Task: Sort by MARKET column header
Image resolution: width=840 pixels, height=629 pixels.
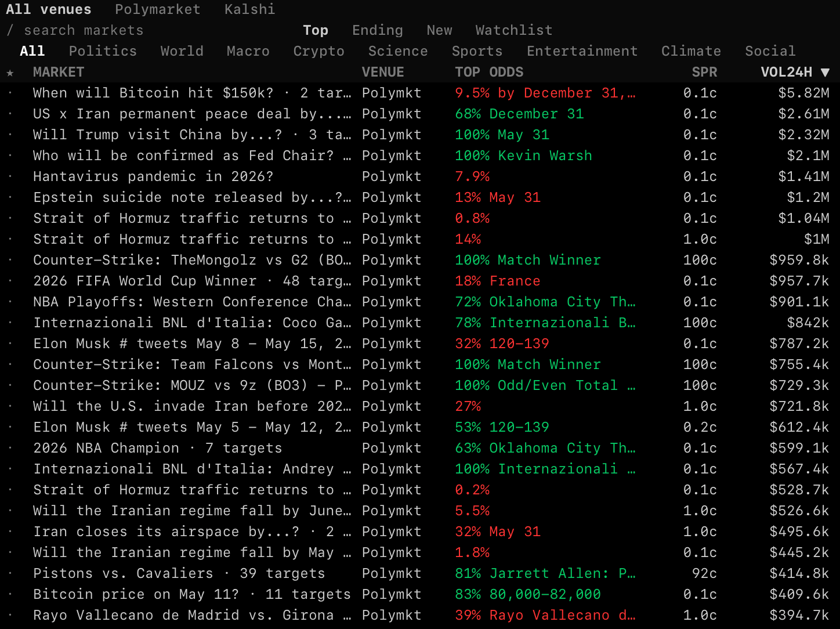Action: [59, 72]
